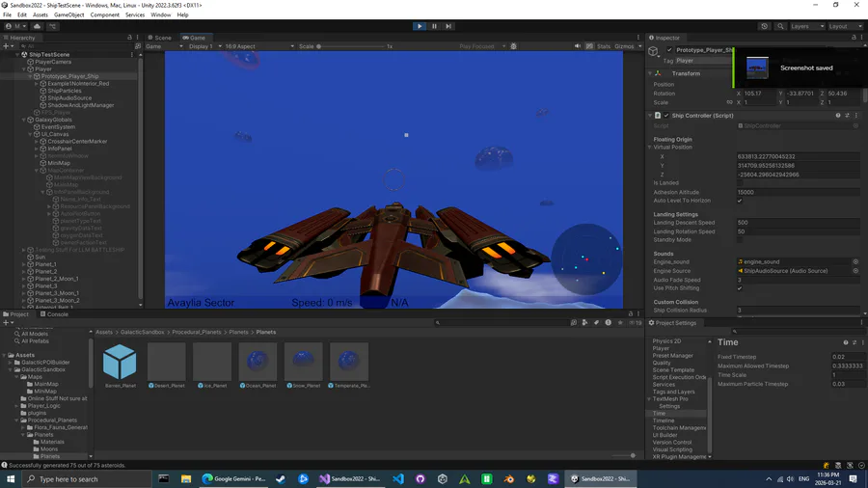The height and width of the screenshot is (488, 868).
Task: Open the Component menu
Action: [104, 14]
